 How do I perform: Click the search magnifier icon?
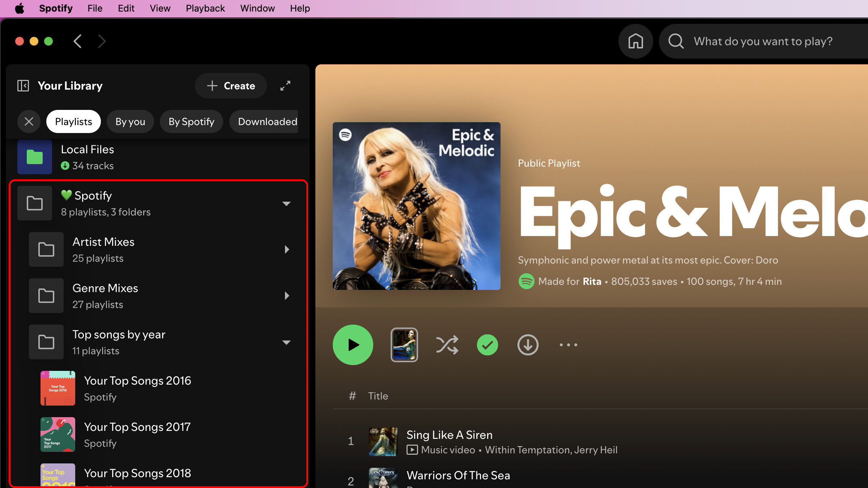(x=676, y=41)
